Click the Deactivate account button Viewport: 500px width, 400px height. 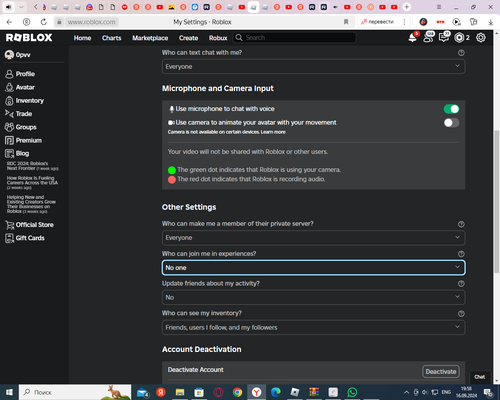441,371
